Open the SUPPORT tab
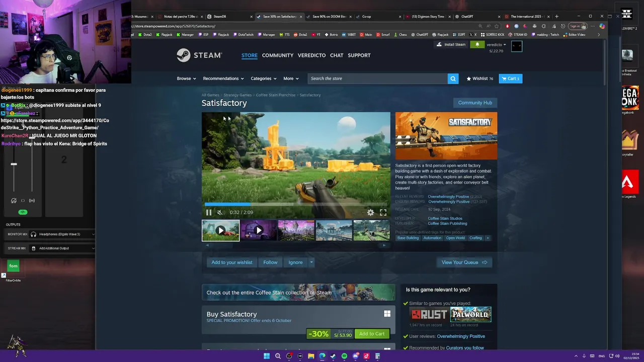Screen dimensions: 644x362 coord(359,55)
